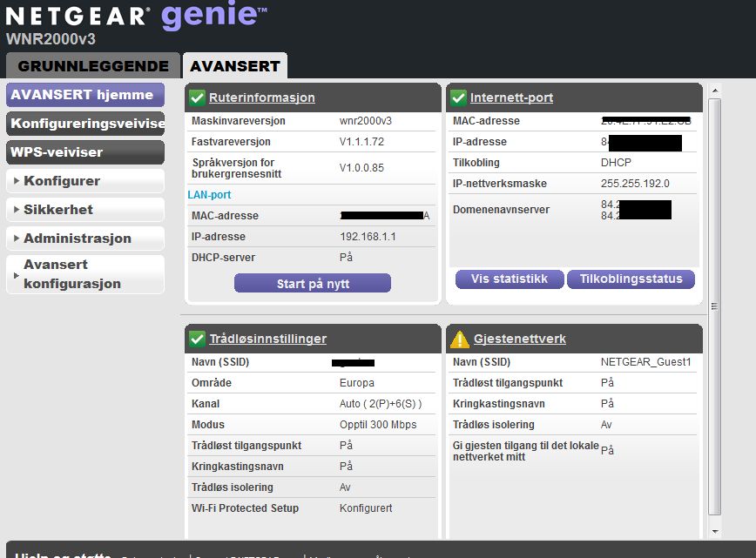Click the scrollbar up arrow
The image size is (756, 558).
tap(715, 91)
